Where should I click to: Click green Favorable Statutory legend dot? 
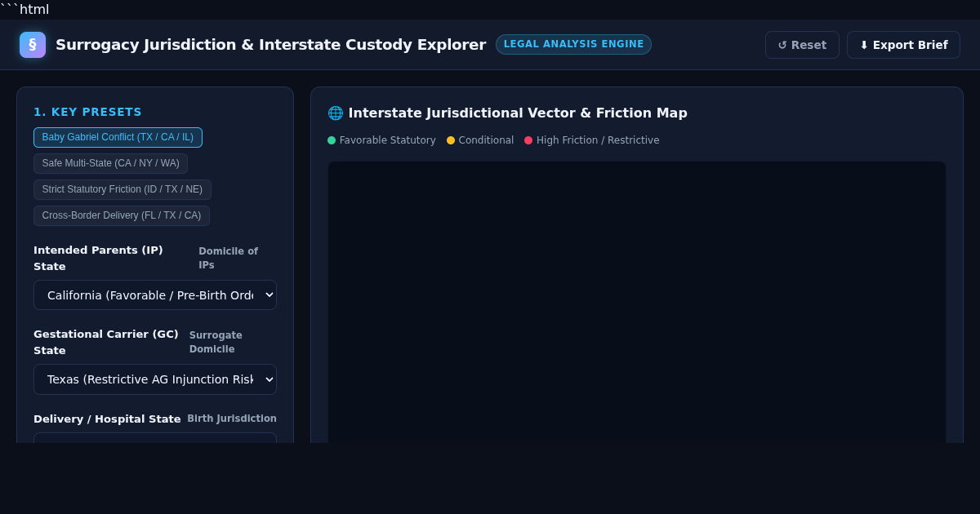[x=332, y=140]
